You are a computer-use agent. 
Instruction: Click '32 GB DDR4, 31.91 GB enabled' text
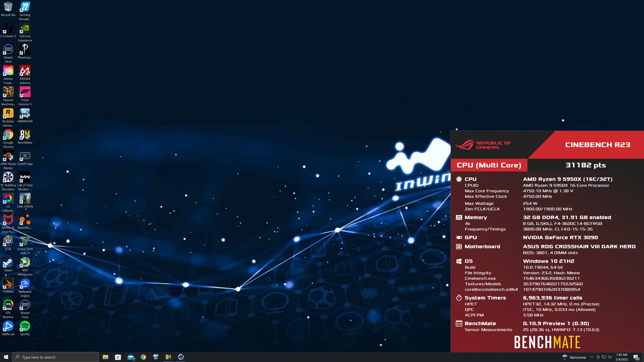click(567, 218)
